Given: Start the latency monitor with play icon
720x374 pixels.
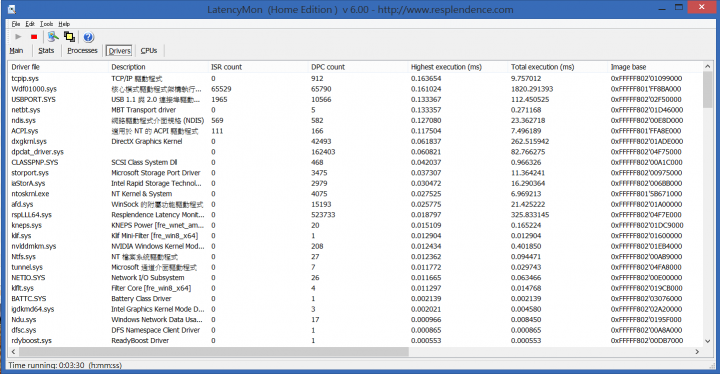Looking at the screenshot, I should [18, 37].
